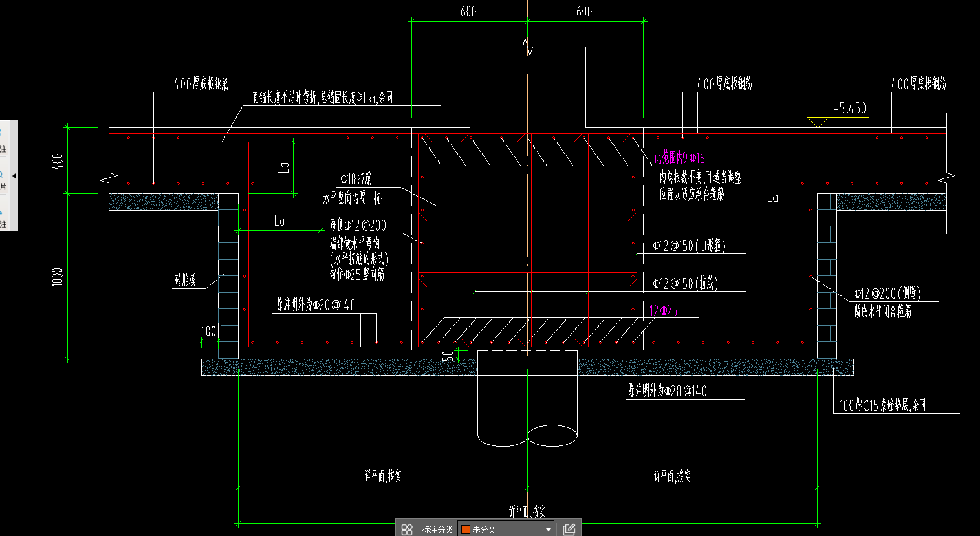Click the Φ12@150(拉筋) label
980x536 pixels.
685,283
